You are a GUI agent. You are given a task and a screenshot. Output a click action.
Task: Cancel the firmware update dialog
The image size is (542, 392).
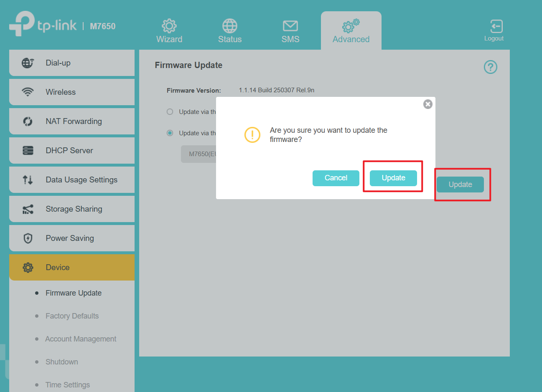pos(336,178)
